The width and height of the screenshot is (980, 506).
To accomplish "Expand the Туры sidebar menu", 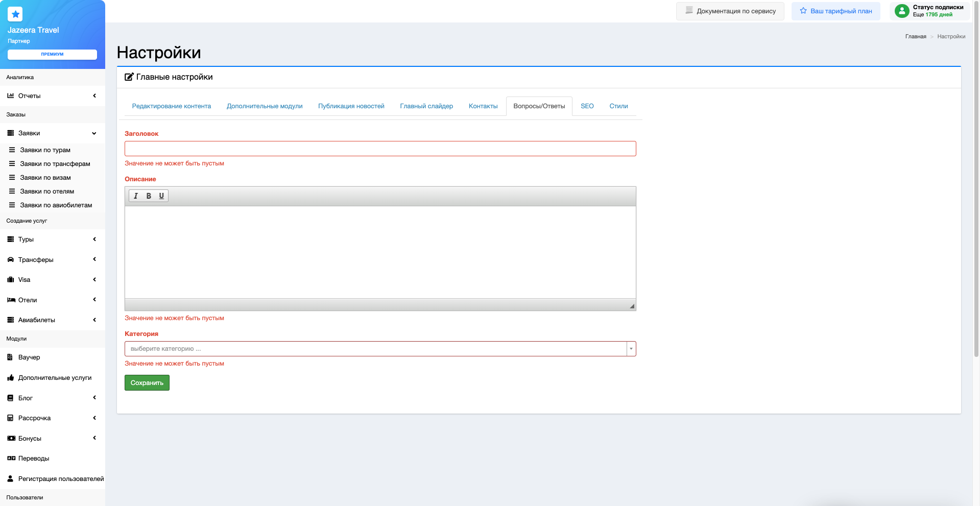I will tap(52, 239).
